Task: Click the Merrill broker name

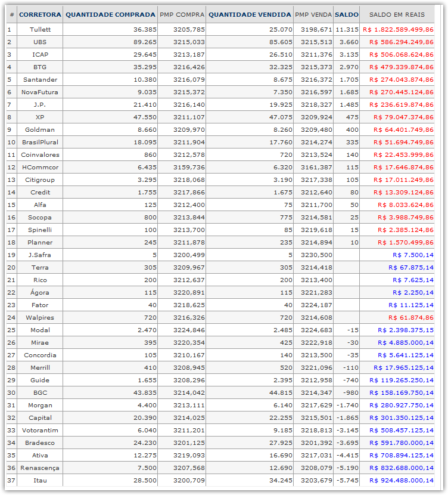Action: pyautogui.click(x=40, y=367)
